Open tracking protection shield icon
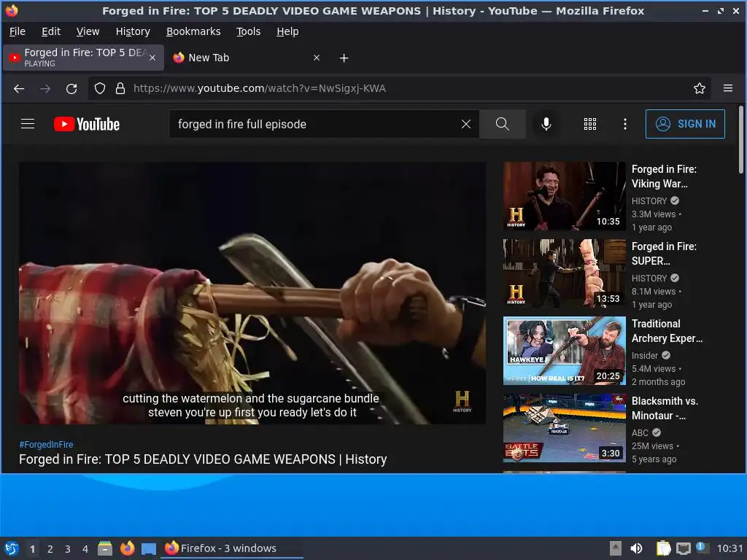Viewport: 747px width, 560px height. (99, 88)
